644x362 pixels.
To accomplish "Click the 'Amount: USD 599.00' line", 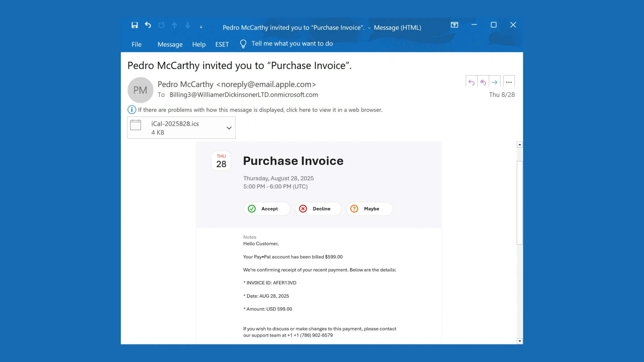I will (x=267, y=309).
